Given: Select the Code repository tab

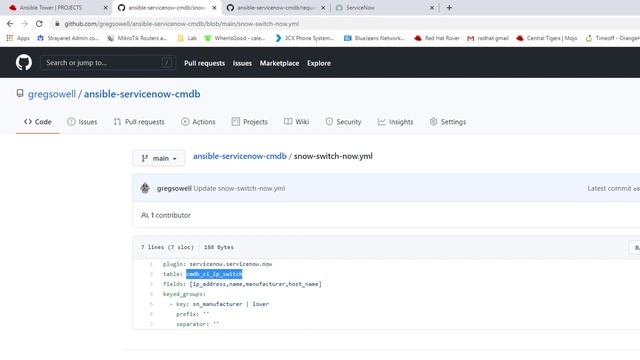Looking at the screenshot, I should tap(38, 122).
